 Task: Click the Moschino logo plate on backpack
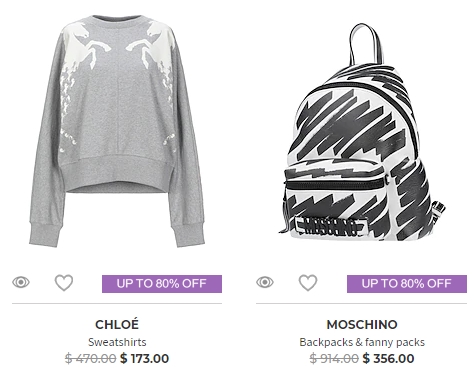(x=331, y=226)
